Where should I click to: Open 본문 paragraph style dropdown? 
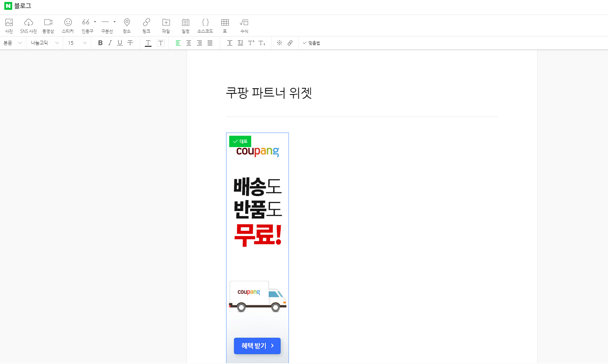(13, 43)
